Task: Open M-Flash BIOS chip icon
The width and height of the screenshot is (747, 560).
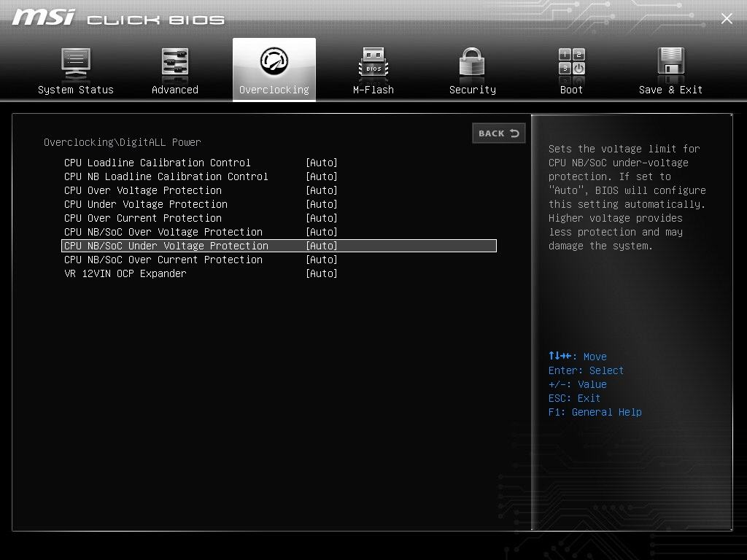Action: tap(373, 63)
